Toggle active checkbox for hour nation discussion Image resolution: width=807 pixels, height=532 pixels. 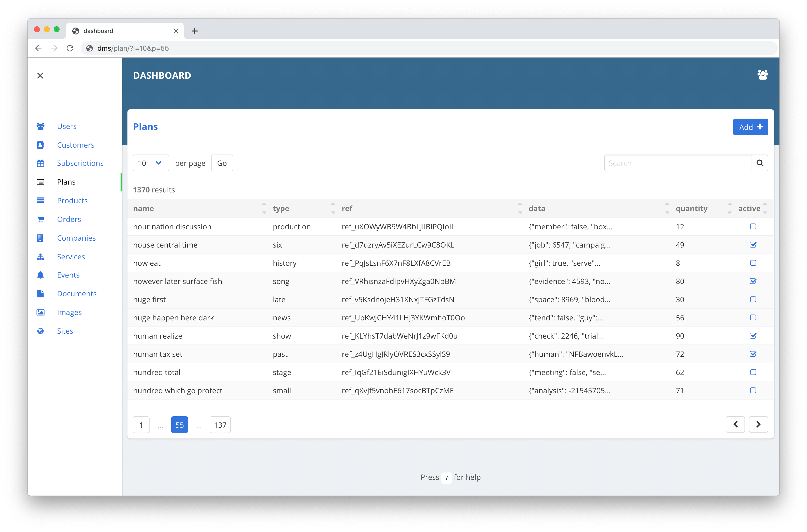(753, 226)
